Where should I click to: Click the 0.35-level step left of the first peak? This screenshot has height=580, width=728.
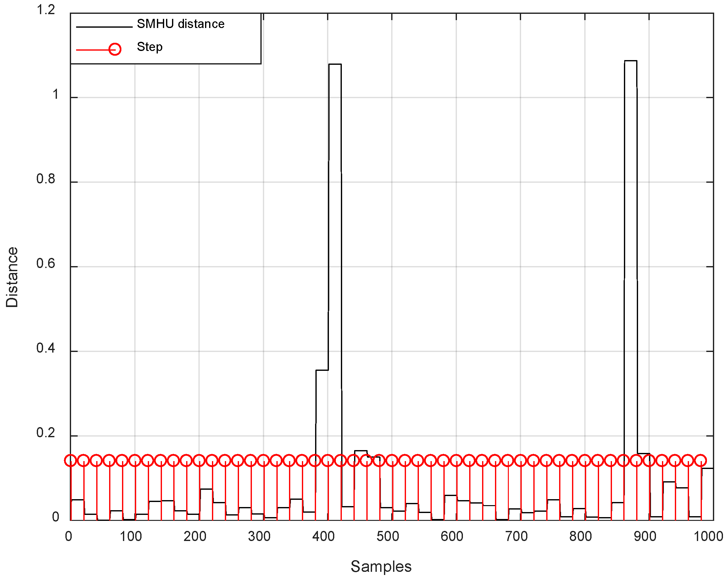click(x=322, y=370)
